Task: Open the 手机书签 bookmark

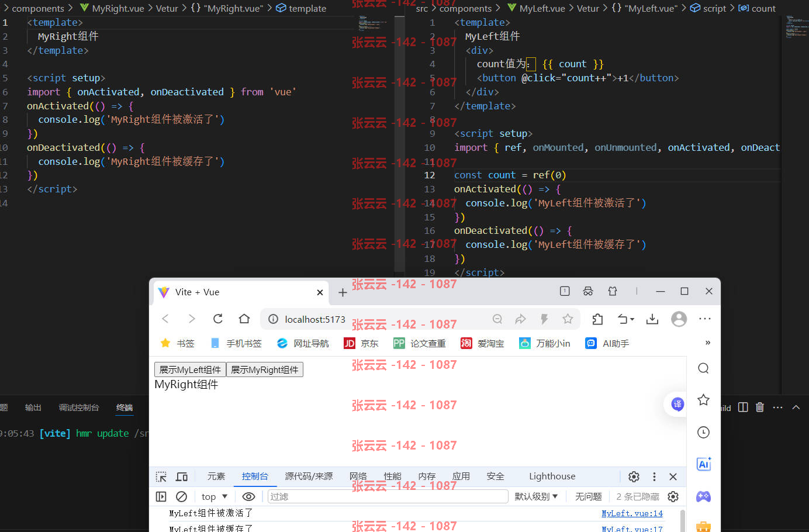Action: click(x=236, y=343)
